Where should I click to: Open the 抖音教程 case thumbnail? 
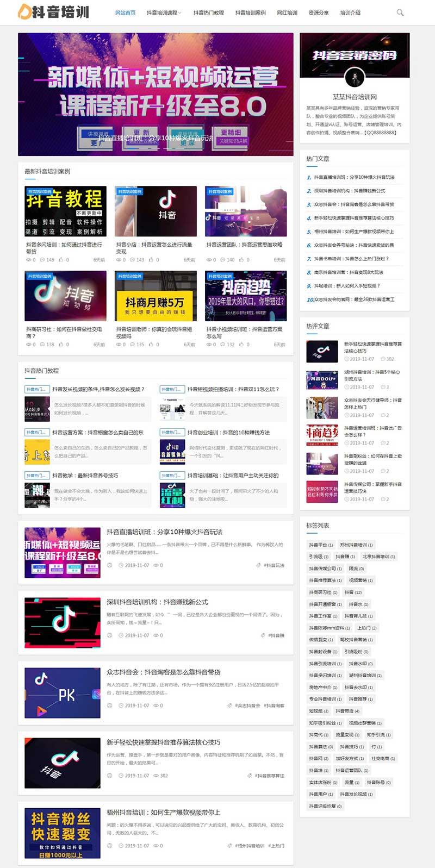tap(65, 211)
